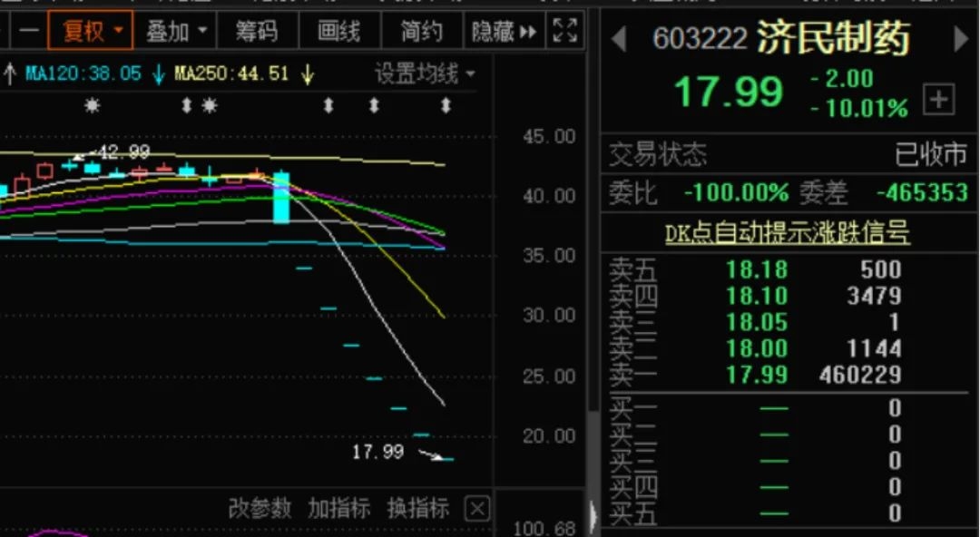Select the 隐藏 hide menu item
980x537 pixels.
tap(491, 30)
